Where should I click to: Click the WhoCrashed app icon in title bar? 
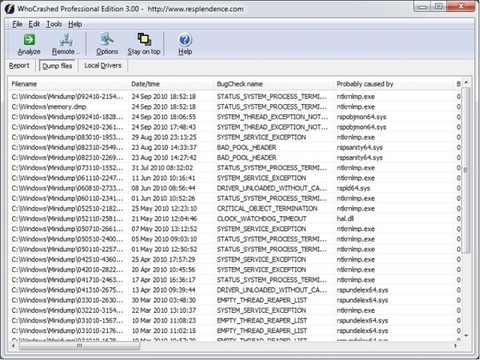pyautogui.click(x=9, y=9)
